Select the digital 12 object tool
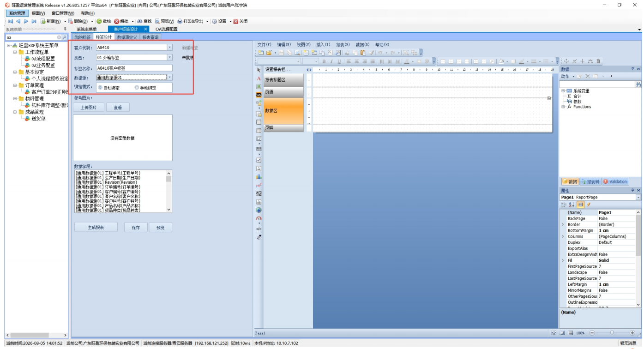This screenshot has height=349, width=644. click(x=259, y=193)
